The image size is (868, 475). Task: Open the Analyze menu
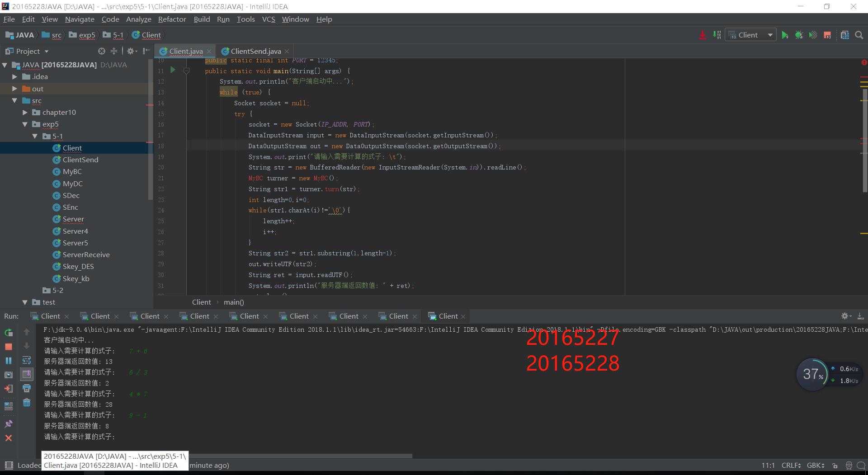point(138,19)
